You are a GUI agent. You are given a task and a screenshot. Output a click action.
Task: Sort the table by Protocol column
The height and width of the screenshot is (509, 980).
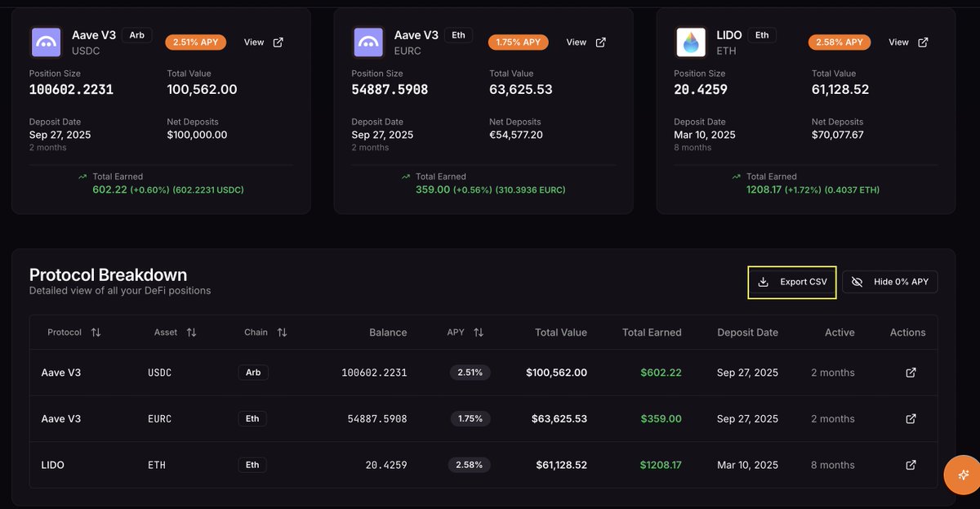point(96,333)
